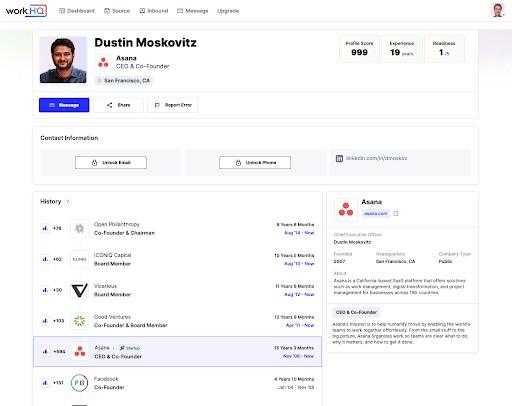Click the workHQ logo
This screenshot has height=406, width=512.
26,11
